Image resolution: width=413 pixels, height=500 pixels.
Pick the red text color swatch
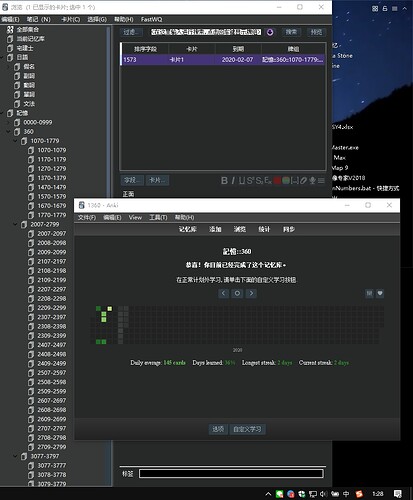pyautogui.click(x=277, y=180)
